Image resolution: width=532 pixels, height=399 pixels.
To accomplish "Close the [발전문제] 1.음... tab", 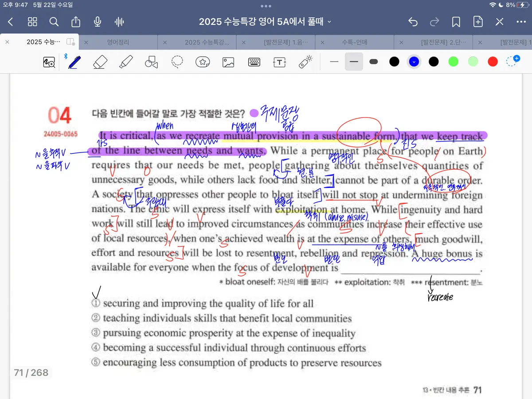I will coord(244,43).
